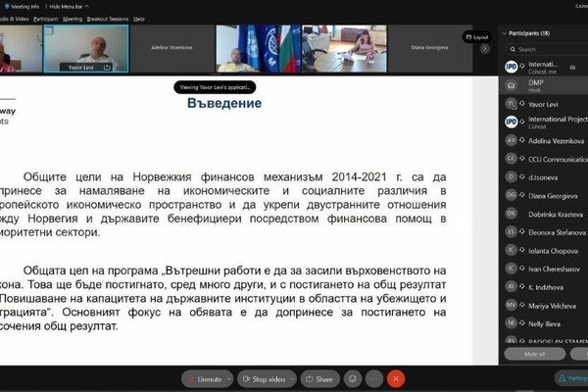Open the Audio & Video menu
588x392 pixels.
point(15,19)
